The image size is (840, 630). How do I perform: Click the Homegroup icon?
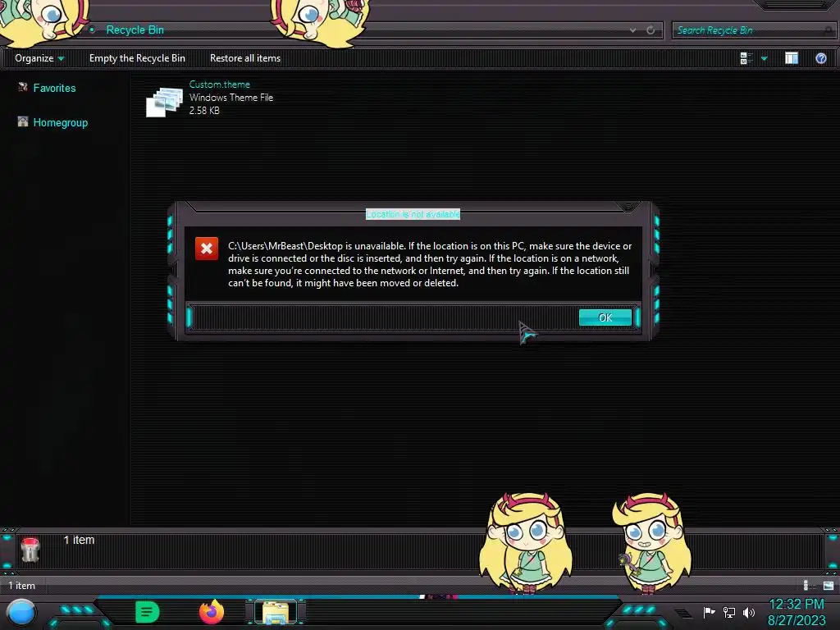22,121
